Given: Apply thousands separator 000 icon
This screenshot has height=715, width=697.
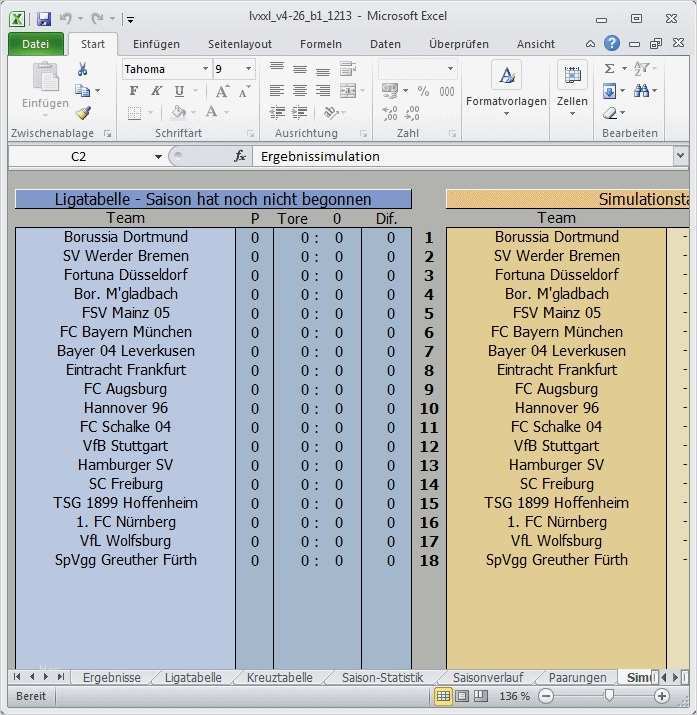Looking at the screenshot, I should (447, 92).
